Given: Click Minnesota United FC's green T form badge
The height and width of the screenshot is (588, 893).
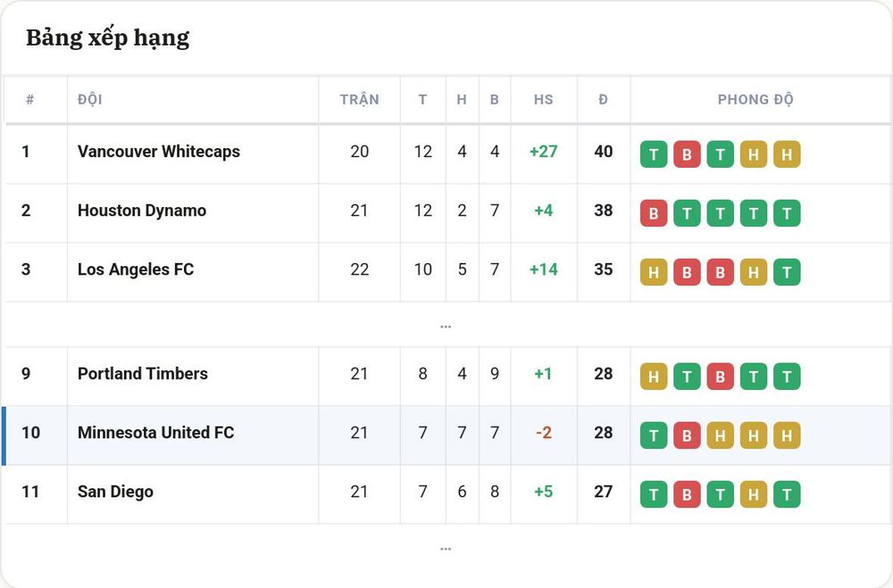Looking at the screenshot, I should click(654, 435).
